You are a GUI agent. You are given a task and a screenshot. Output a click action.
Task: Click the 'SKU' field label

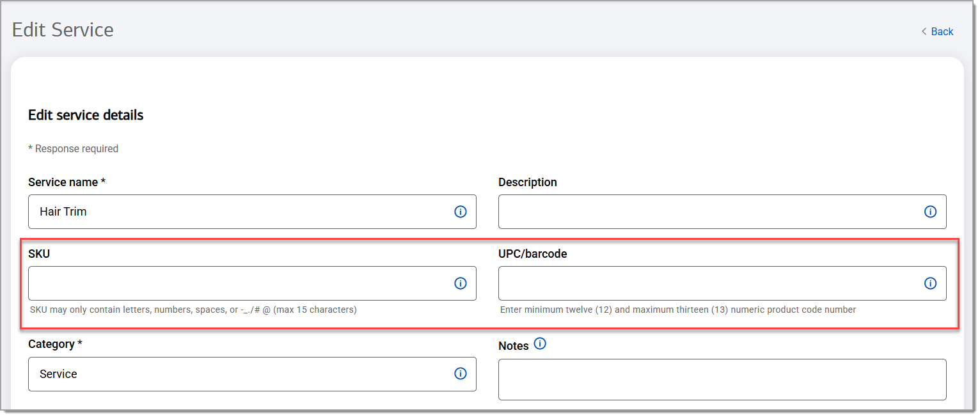tap(39, 254)
